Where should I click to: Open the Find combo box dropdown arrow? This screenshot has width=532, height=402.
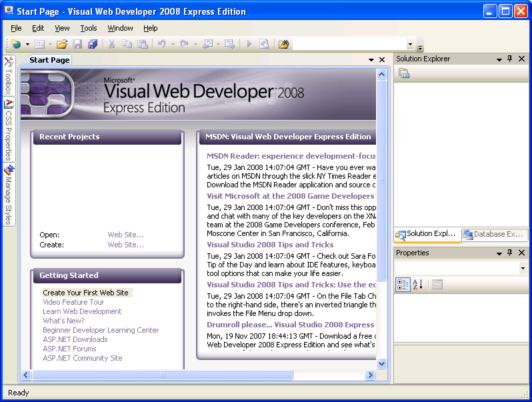(410, 44)
